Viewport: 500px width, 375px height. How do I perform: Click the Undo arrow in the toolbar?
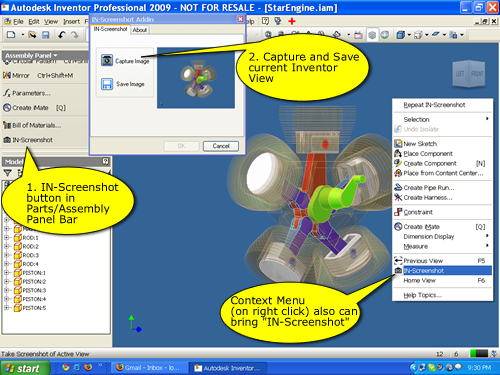point(62,35)
